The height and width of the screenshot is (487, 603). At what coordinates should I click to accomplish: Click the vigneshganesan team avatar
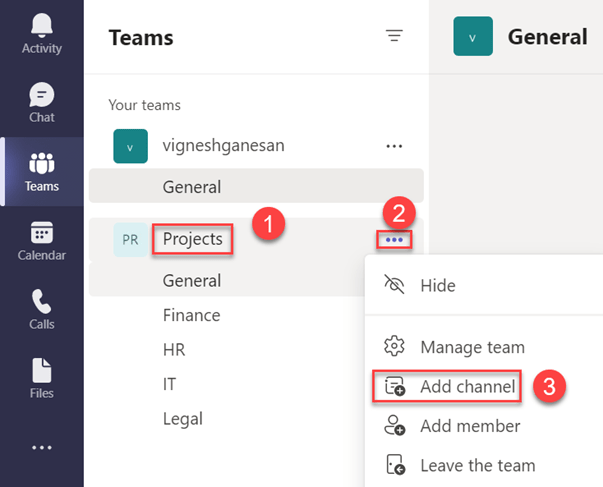tap(130, 146)
